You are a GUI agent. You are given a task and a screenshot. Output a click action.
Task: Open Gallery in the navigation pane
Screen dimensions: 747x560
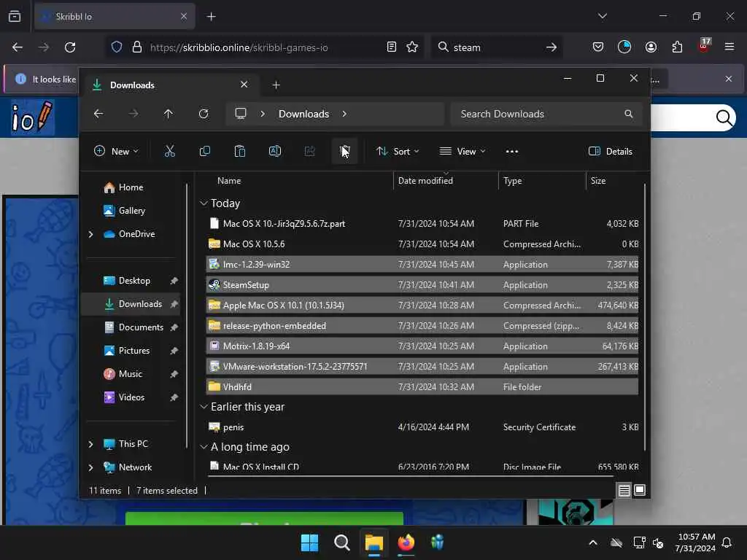click(124, 211)
